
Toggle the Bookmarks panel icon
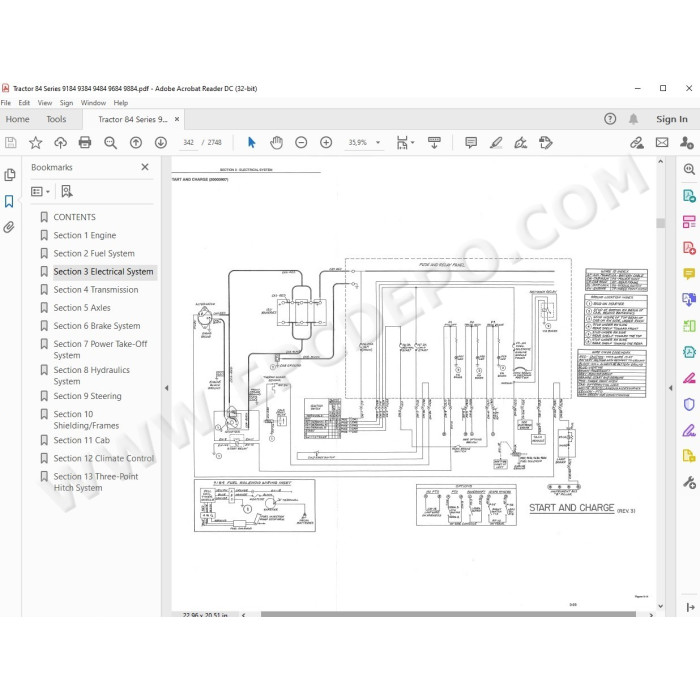click(9, 201)
